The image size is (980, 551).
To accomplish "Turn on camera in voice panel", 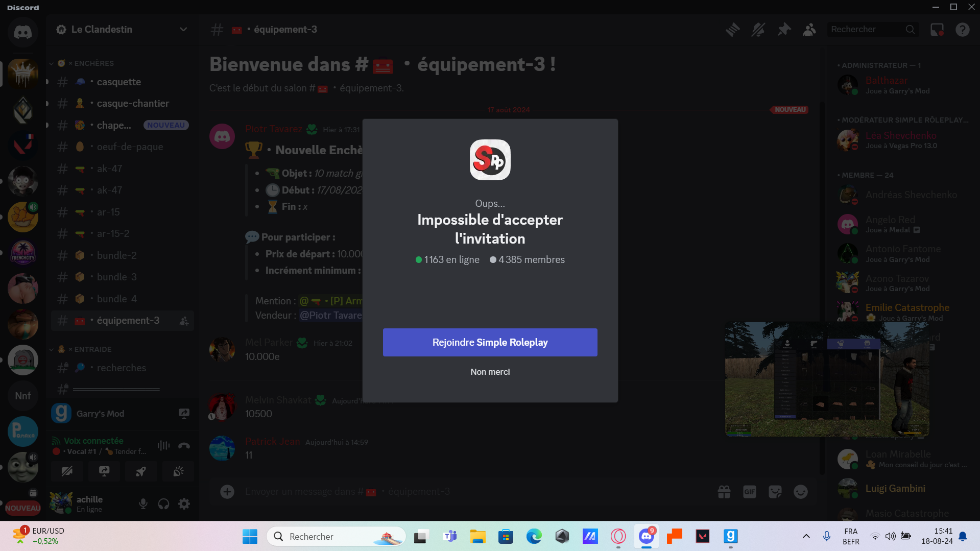I will 67,471.
